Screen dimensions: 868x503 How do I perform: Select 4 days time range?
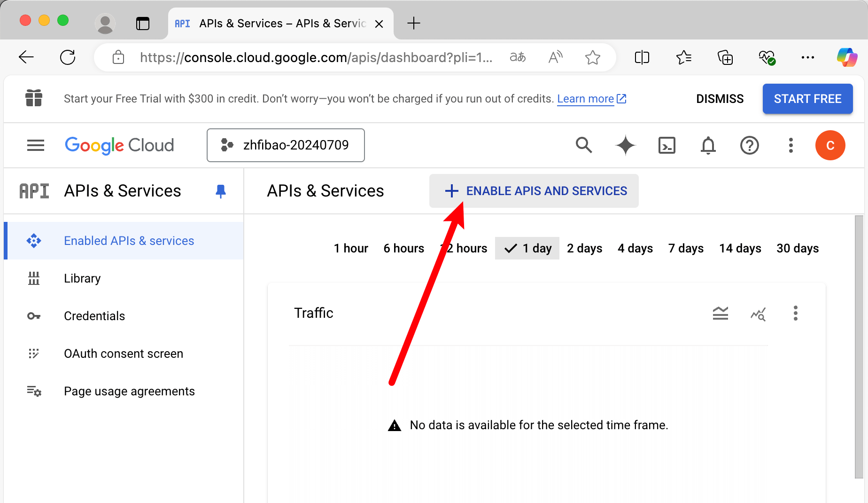click(x=635, y=248)
